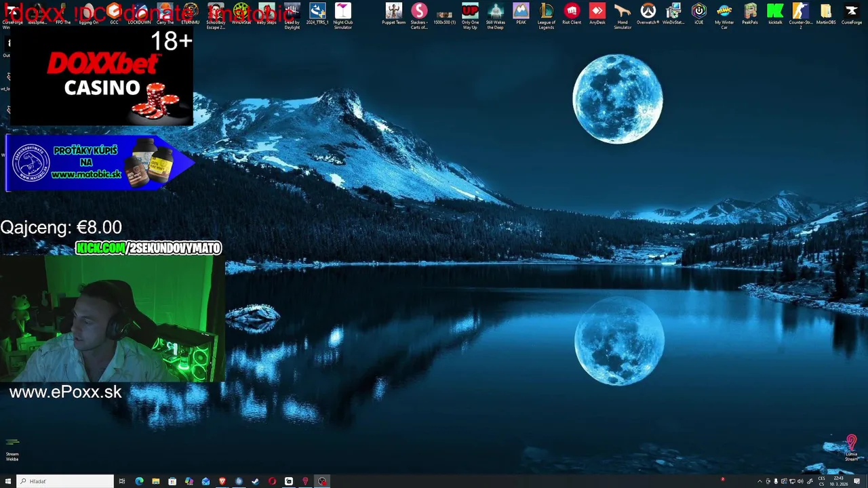Open Steam from the taskbar

coord(255,481)
